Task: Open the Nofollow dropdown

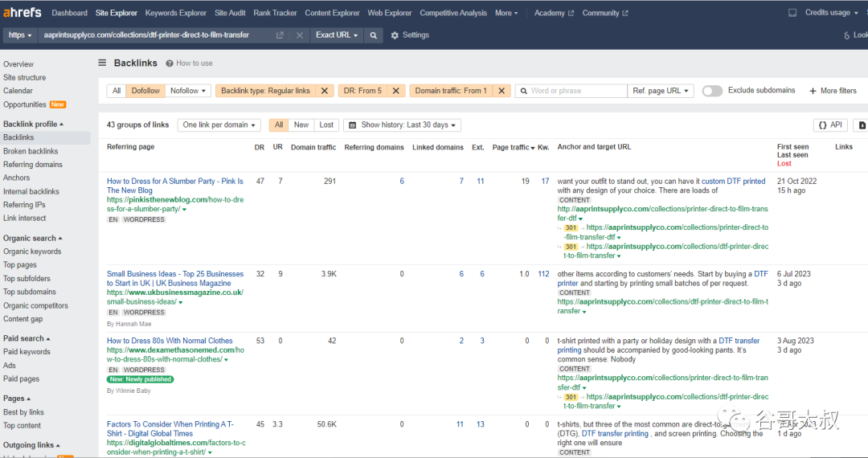Action: click(187, 91)
